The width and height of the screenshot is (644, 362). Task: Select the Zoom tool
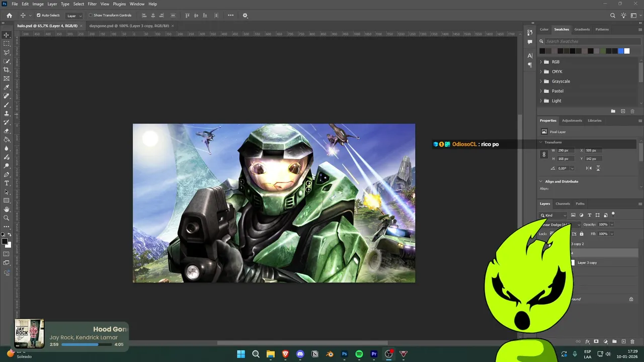pyautogui.click(x=7, y=218)
